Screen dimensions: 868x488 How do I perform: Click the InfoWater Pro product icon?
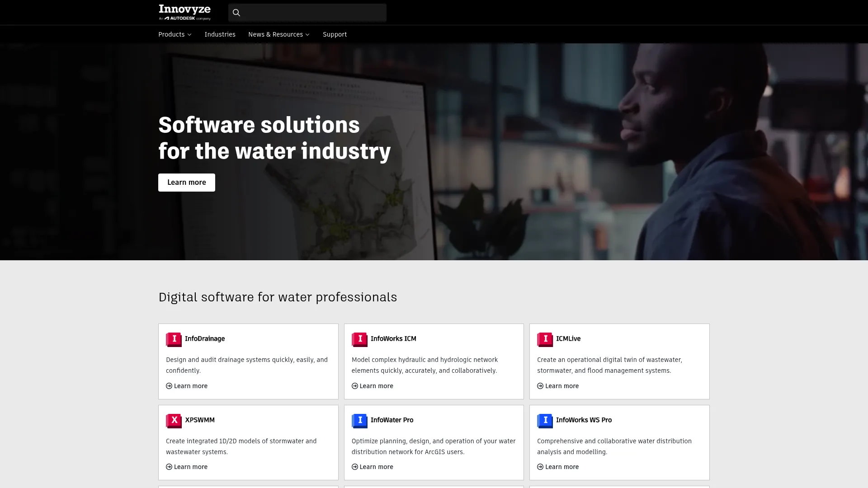tap(359, 421)
